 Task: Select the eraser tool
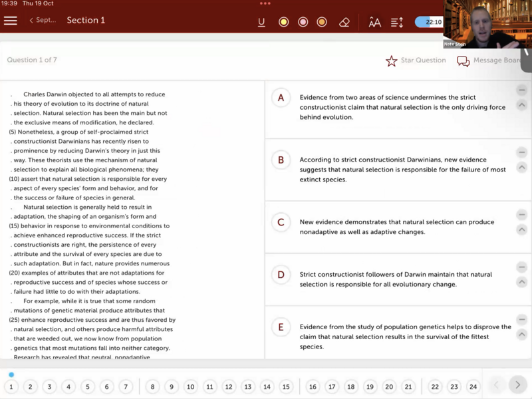click(344, 22)
